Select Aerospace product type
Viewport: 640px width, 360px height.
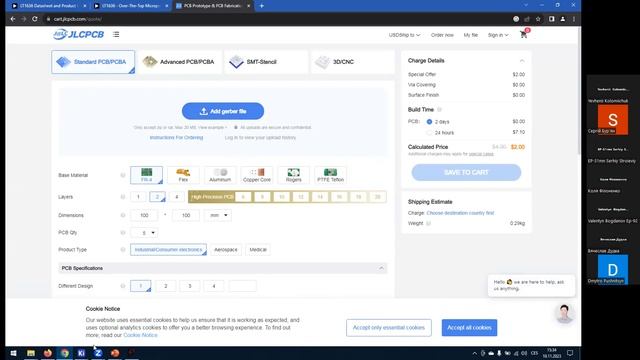(226, 249)
